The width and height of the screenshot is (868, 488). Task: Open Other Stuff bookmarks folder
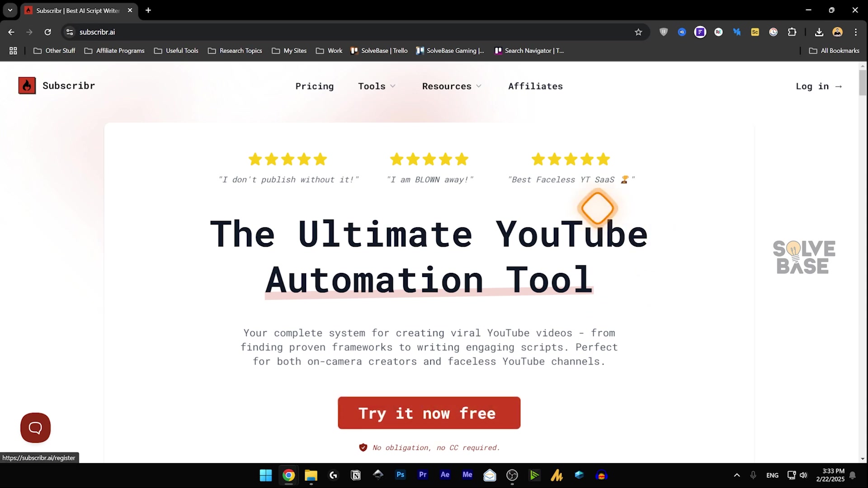pyautogui.click(x=54, y=51)
